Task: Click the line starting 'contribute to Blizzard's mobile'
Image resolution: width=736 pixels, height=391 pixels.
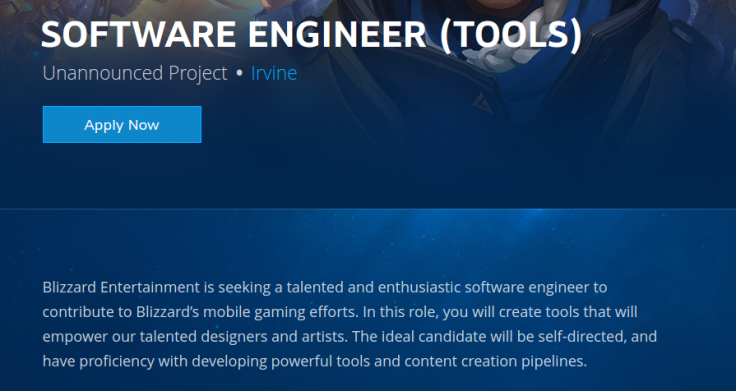Action: pos(340,312)
